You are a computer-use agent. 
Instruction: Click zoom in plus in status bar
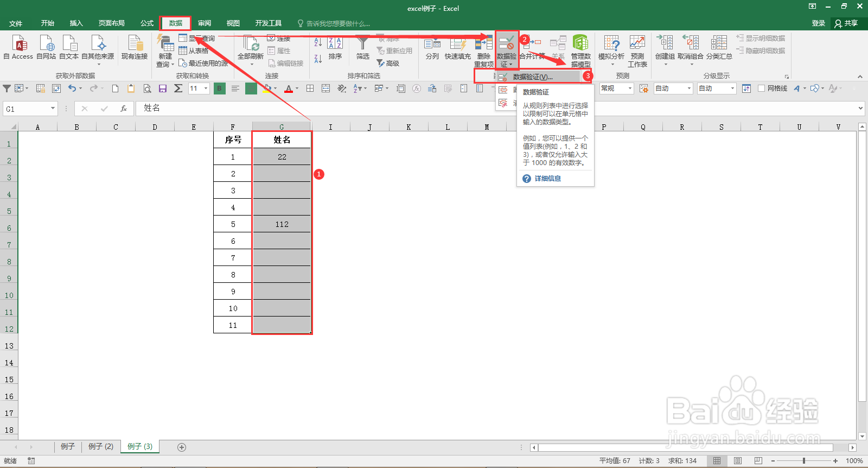[835, 461]
